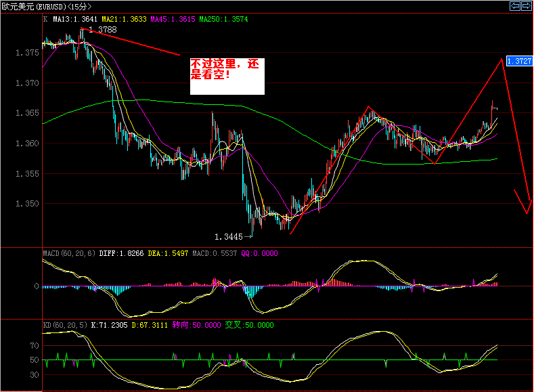Click the 1.355 price axis label
This screenshot has height=392, width=534.
point(27,173)
